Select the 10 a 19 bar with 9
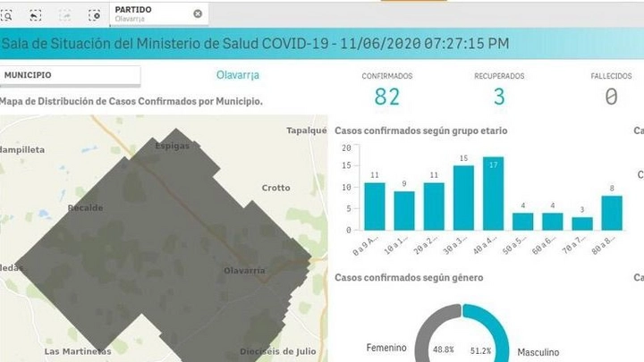Viewport: 644px width, 362px height. point(404,211)
